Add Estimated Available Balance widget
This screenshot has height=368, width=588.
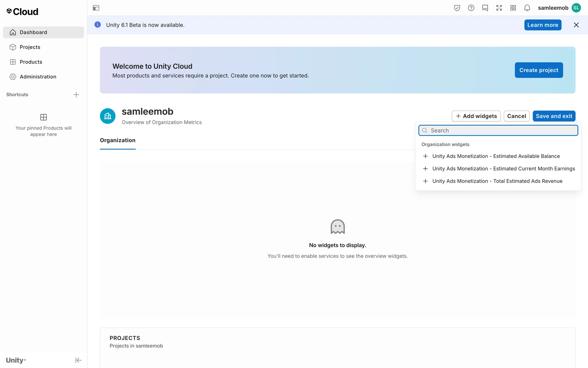tap(496, 156)
